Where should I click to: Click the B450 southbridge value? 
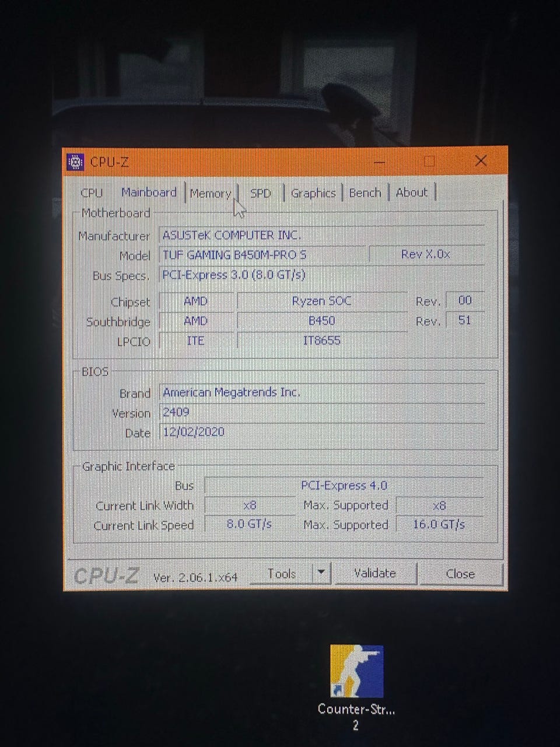(322, 321)
